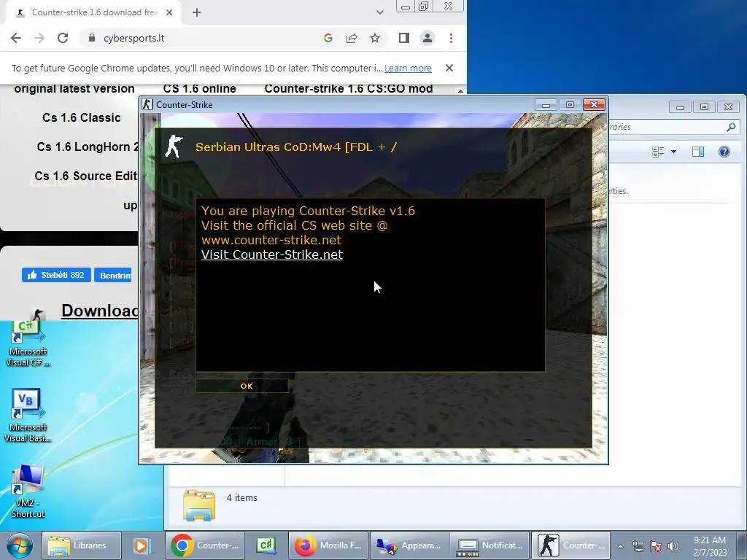Open the volume speaker icon
Screen dimensions: 747x560
click(x=673, y=547)
